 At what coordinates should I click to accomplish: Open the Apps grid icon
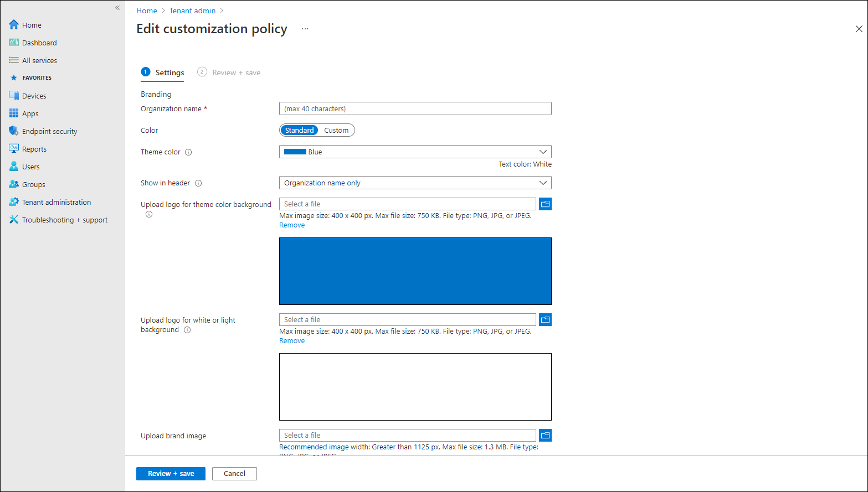pyautogui.click(x=14, y=113)
